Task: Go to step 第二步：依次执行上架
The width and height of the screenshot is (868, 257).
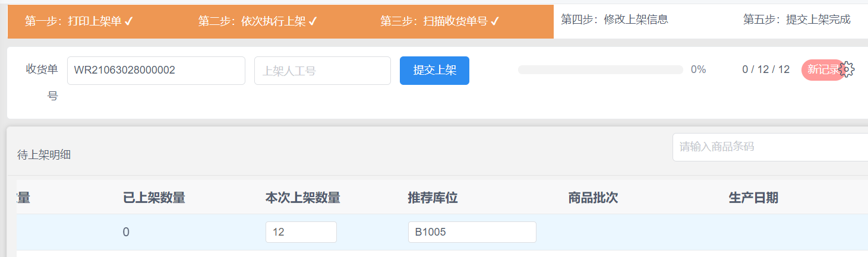Action: (x=258, y=22)
